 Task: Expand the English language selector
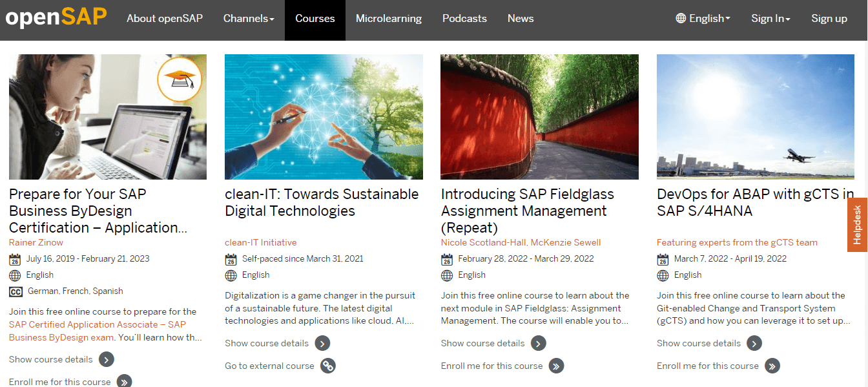703,18
